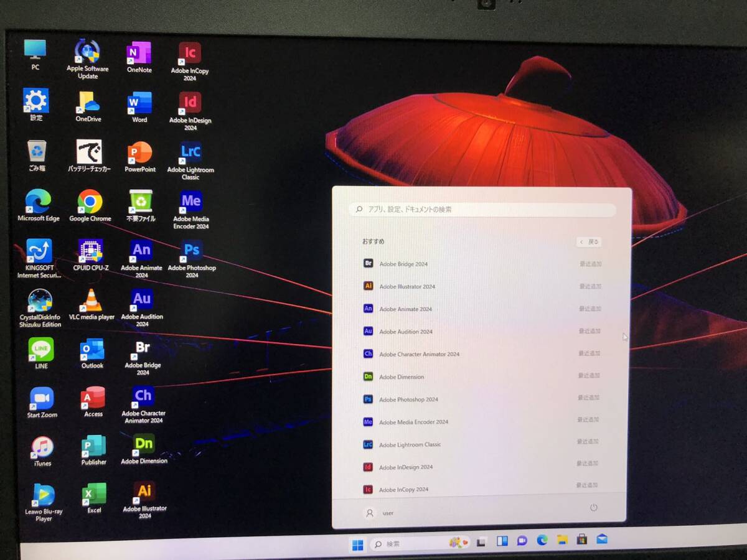Open Adobe Character Animator 2024 desktop shortcut
Image resolution: width=747 pixels, height=560 pixels.
tap(143, 405)
